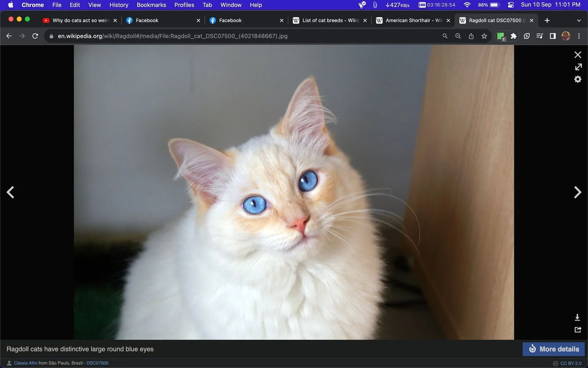The height and width of the screenshot is (368, 588).
Task: Click the date and time in menu bar
Action: tap(550, 5)
